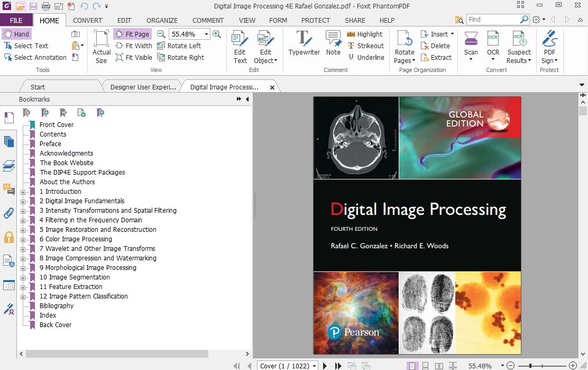Open the Pages thumbnail panel

click(x=8, y=142)
